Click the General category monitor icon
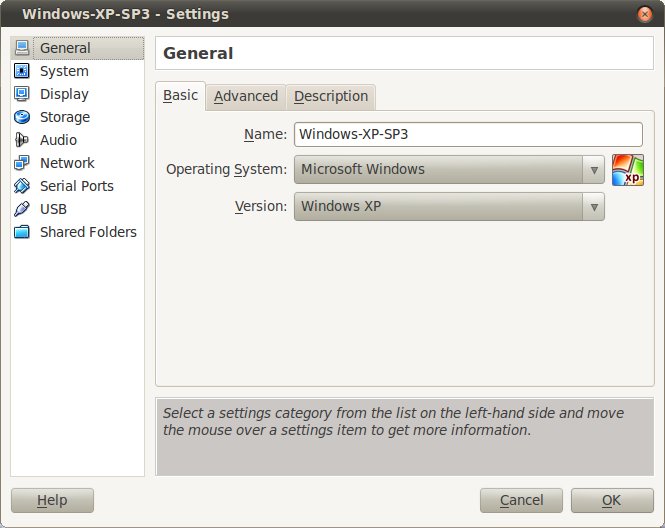 tap(22, 48)
